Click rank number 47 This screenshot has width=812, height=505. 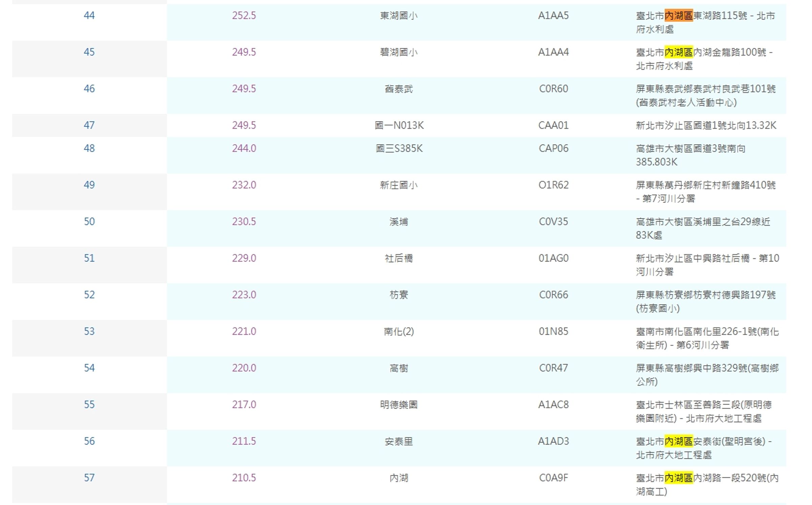point(89,125)
